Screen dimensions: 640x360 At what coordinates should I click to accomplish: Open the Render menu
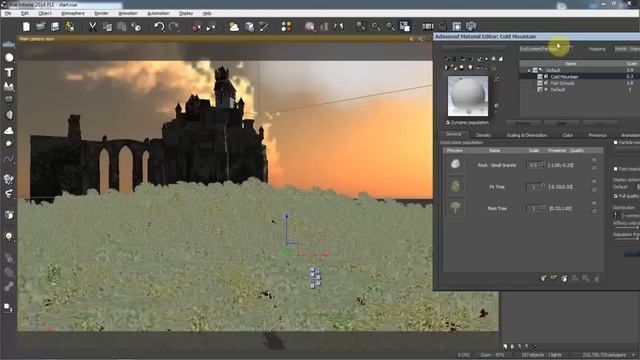click(101, 13)
